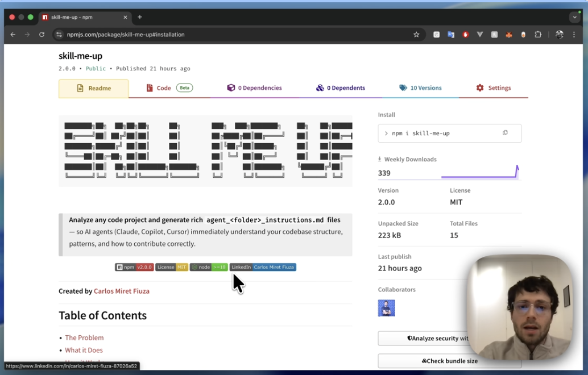Jump to The Problem section
Image resolution: width=588 pixels, height=375 pixels.
(84, 338)
